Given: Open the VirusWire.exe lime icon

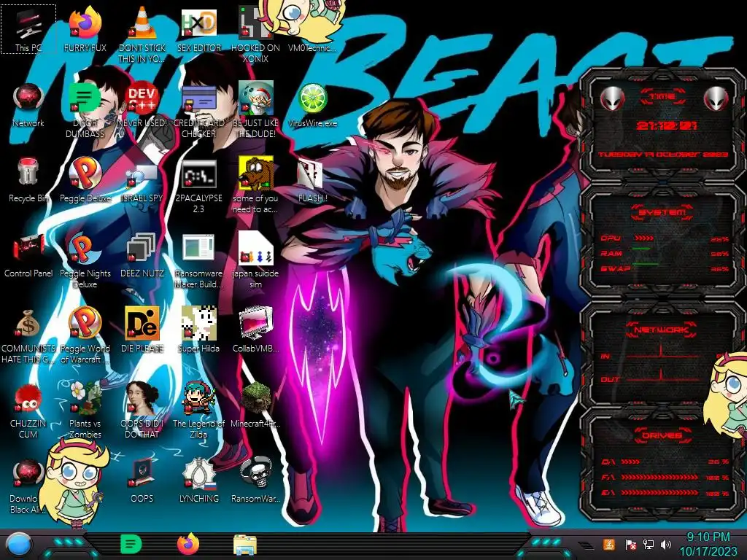Looking at the screenshot, I should [x=312, y=105].
